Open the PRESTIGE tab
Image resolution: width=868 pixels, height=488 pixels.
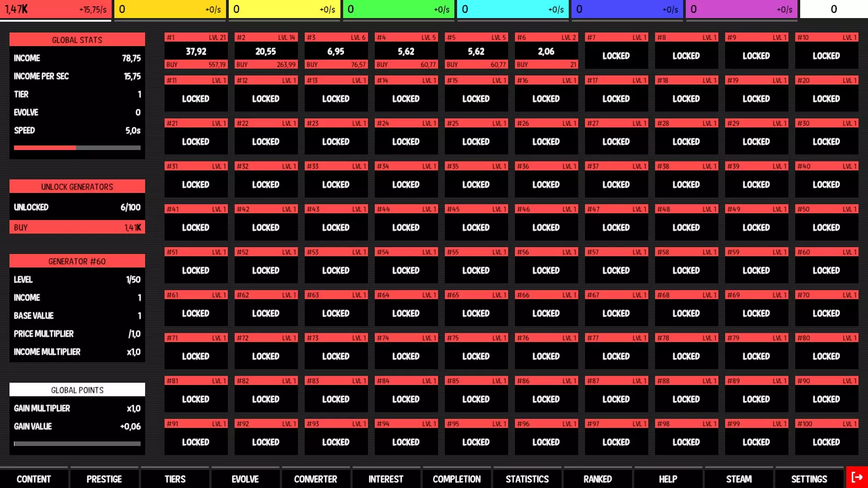(x=104, y=479)
